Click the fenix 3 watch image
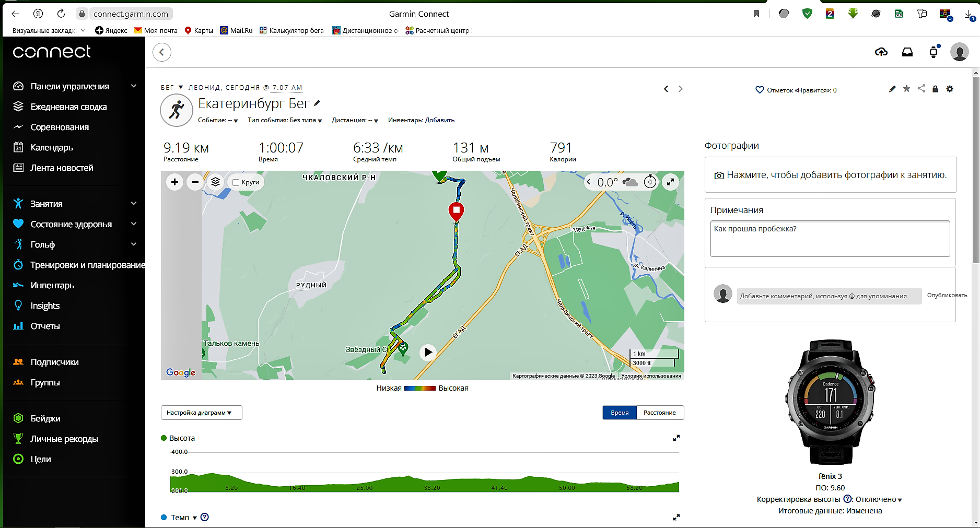Image resolution: width=980 pixels, height=528 pixels. pos(830,402)
